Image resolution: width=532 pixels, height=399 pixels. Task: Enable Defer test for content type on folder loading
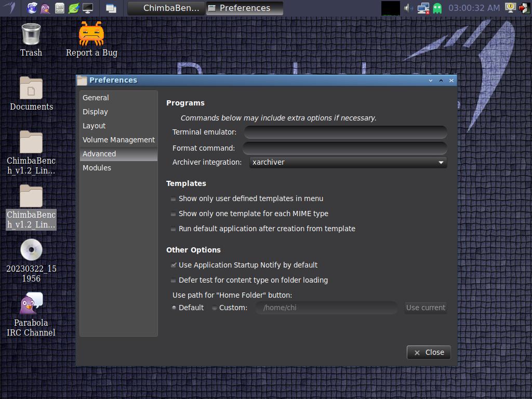coord(249,280)
